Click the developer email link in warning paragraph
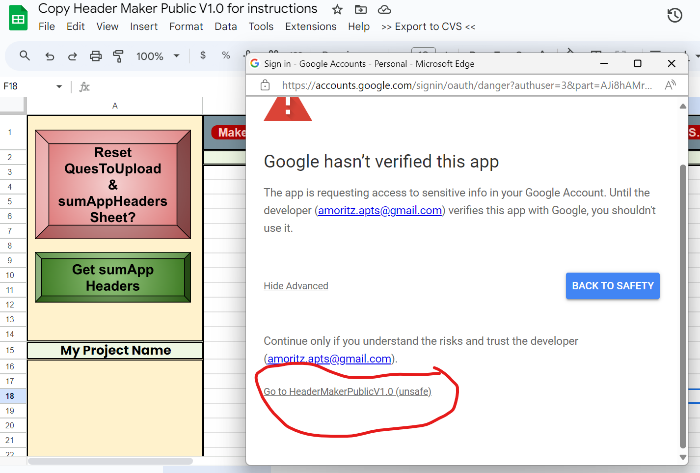This screenshot has width=700, height=473. [380, 210]
